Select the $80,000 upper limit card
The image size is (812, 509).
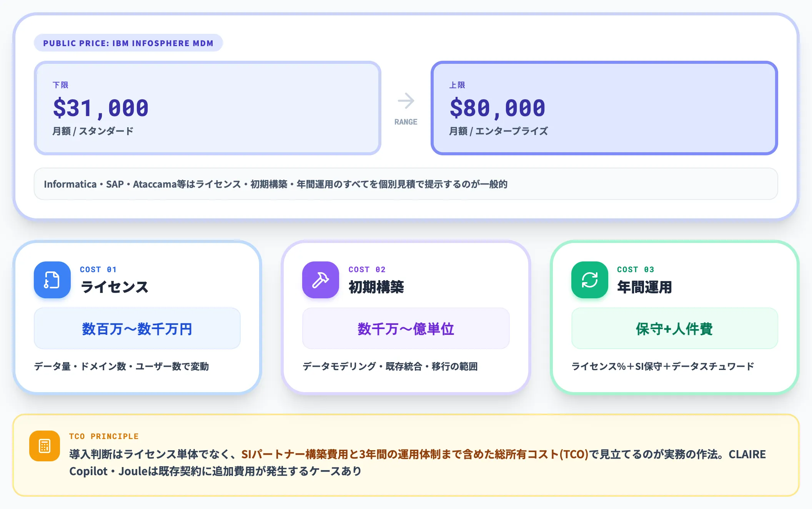(x=604, y=108)
